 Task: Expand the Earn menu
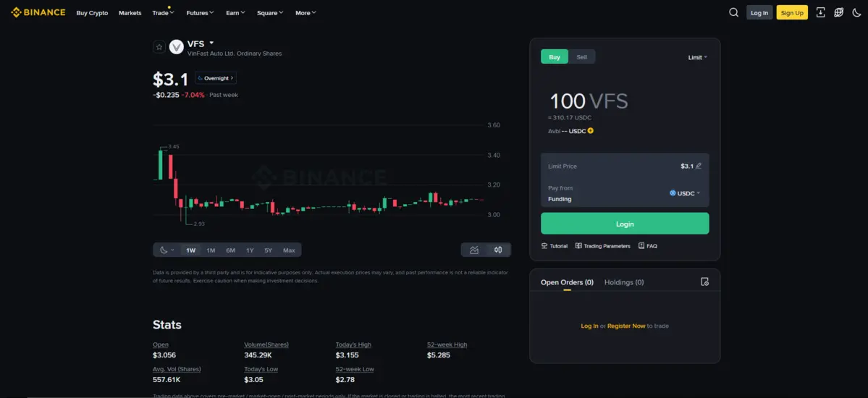pyautogui.click(x=235, y=13)
